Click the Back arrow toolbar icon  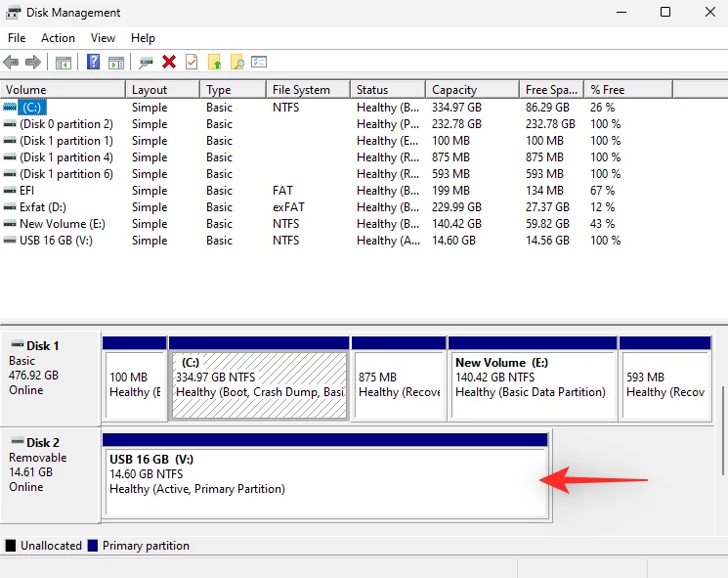(x=11, y=62)
